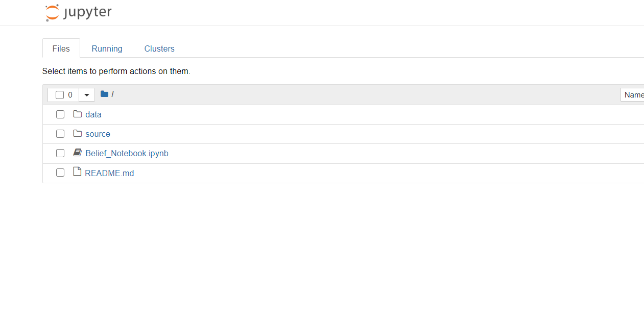The image size is (644, 317).
Task: Check the box next to source folder
Action: click(x=60, y=133)
